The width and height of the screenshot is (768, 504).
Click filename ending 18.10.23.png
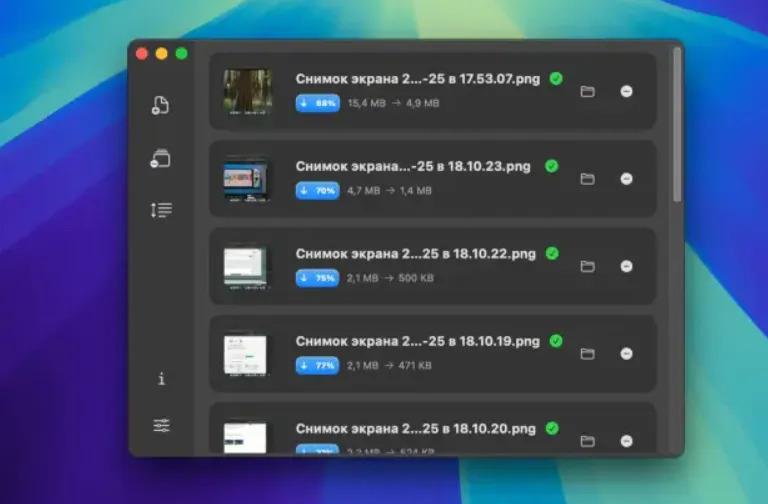tap(413, 167)
